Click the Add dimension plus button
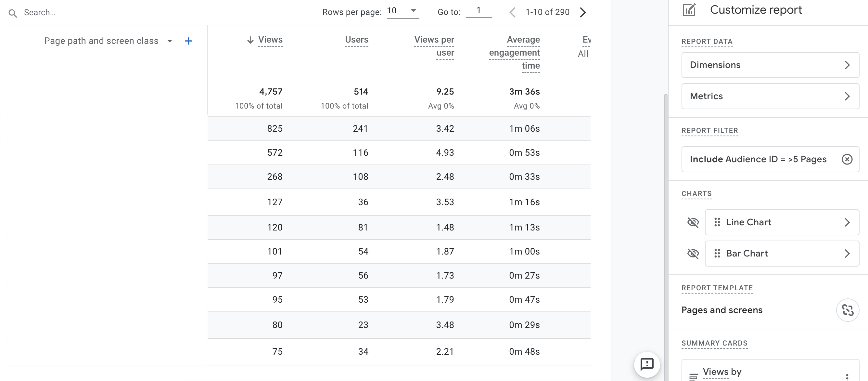This screenshot has height=381, width=868. 189,40
